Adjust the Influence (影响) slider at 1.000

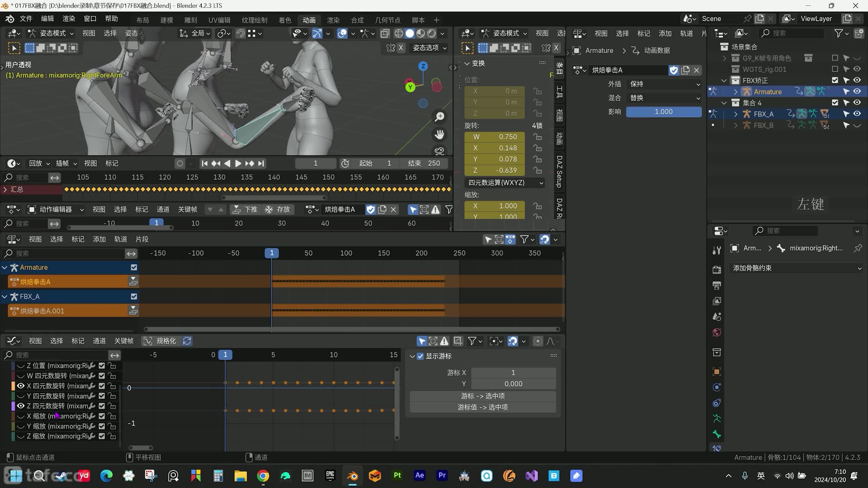click(x=664, y=112)
